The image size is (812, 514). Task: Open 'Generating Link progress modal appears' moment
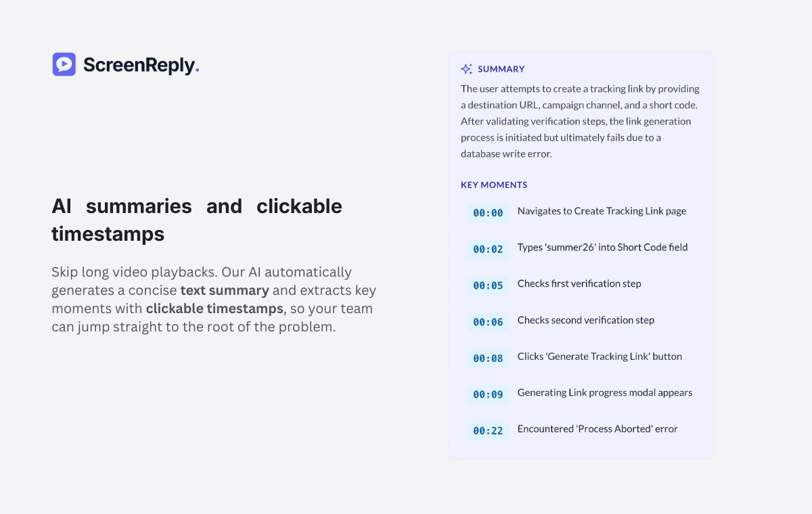coord(604,392)
